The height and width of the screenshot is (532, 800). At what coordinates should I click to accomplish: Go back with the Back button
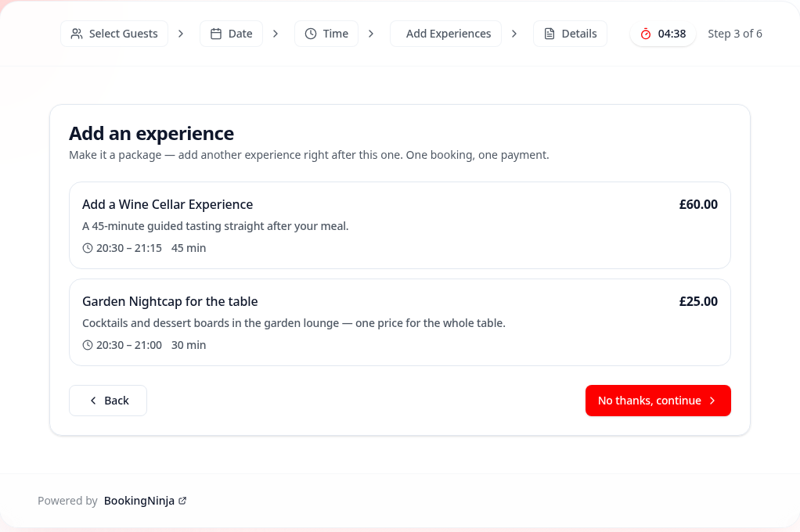coord(108,401)
